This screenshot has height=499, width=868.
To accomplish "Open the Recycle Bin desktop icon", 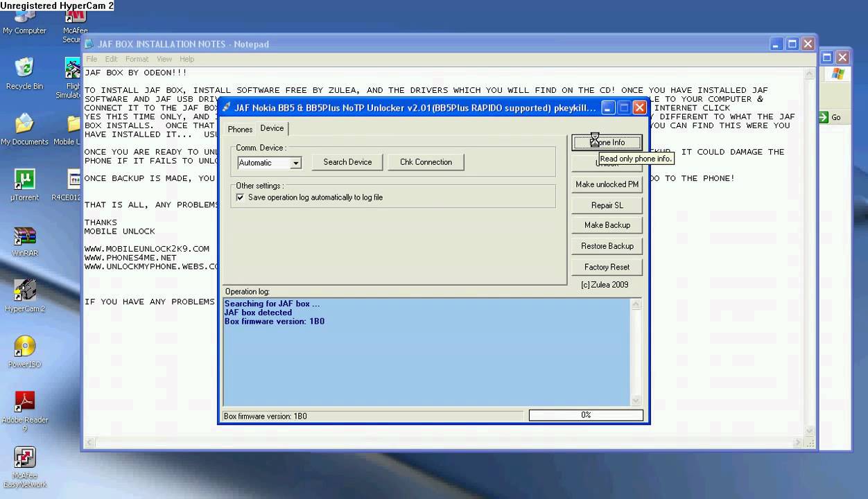I will pyautogui.click(x=24, y=73).
